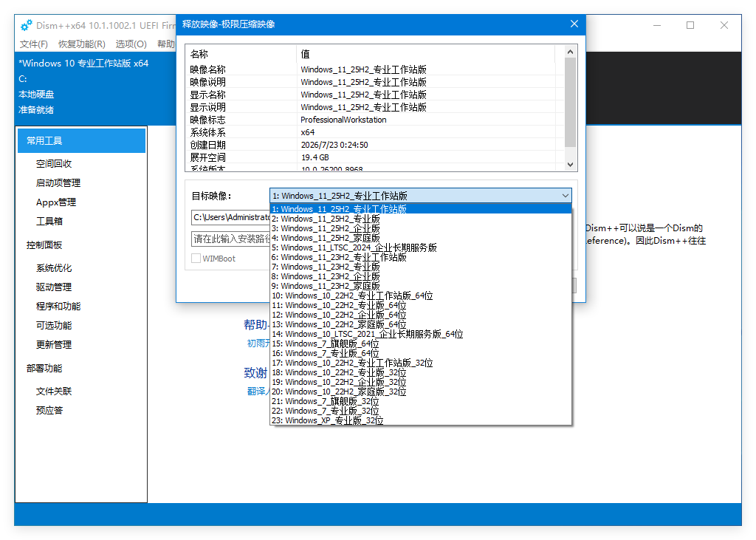Collapse the 目标映像 dropdown arrow

pyautogui.click(x=565, y=196)
